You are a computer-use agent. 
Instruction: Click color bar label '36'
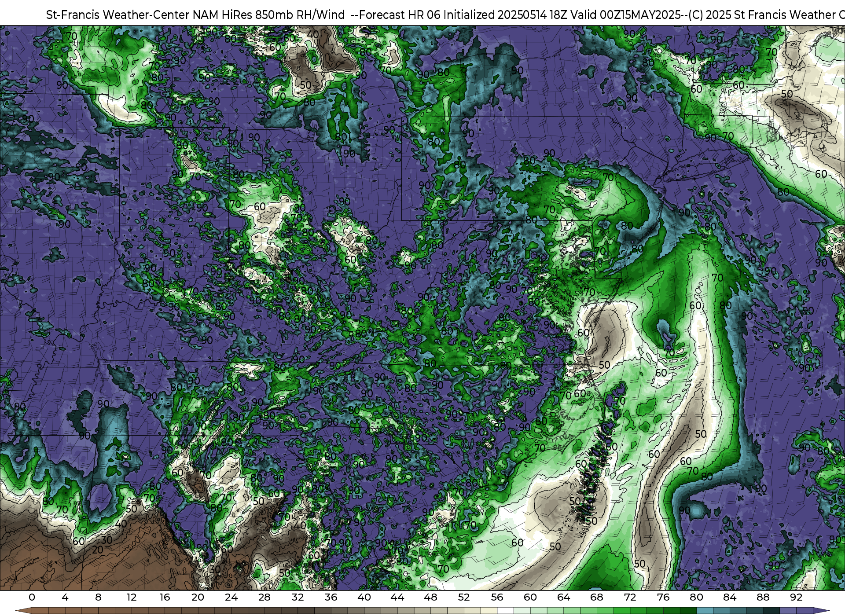click(x=331, y=597)
